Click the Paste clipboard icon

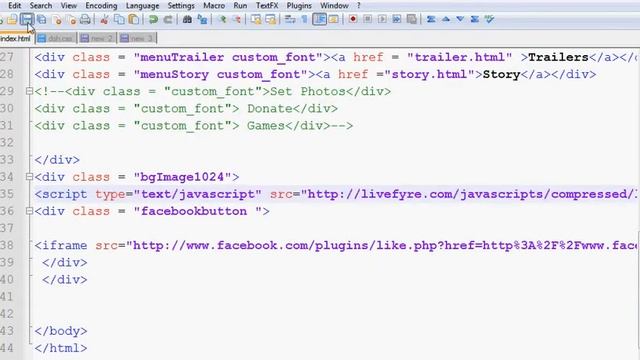click(133, 19)
